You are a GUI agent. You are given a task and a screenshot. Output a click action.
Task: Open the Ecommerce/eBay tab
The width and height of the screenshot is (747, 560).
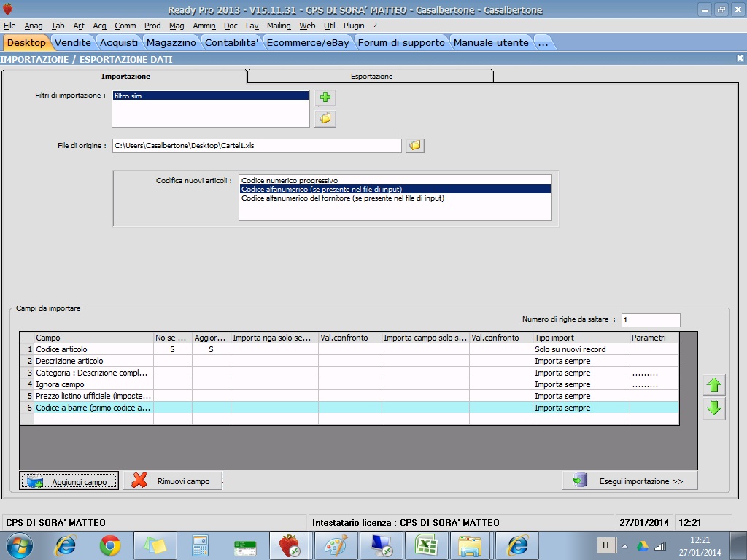tap(308, 42)
